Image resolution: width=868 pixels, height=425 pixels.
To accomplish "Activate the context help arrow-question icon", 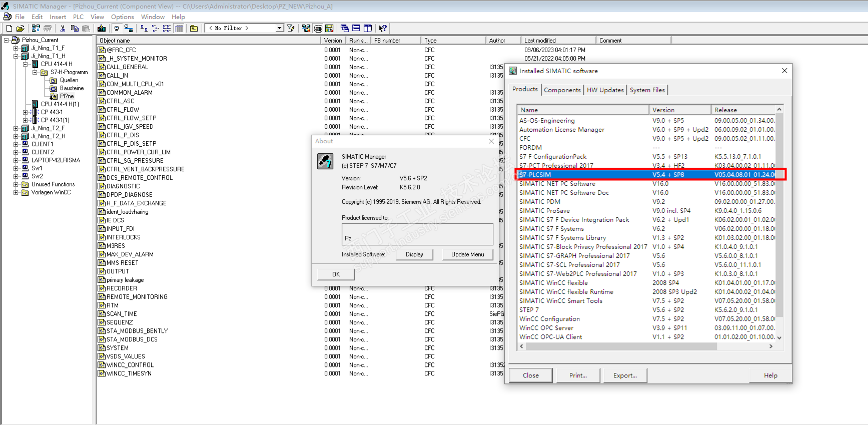I will (x=383, y=29).
